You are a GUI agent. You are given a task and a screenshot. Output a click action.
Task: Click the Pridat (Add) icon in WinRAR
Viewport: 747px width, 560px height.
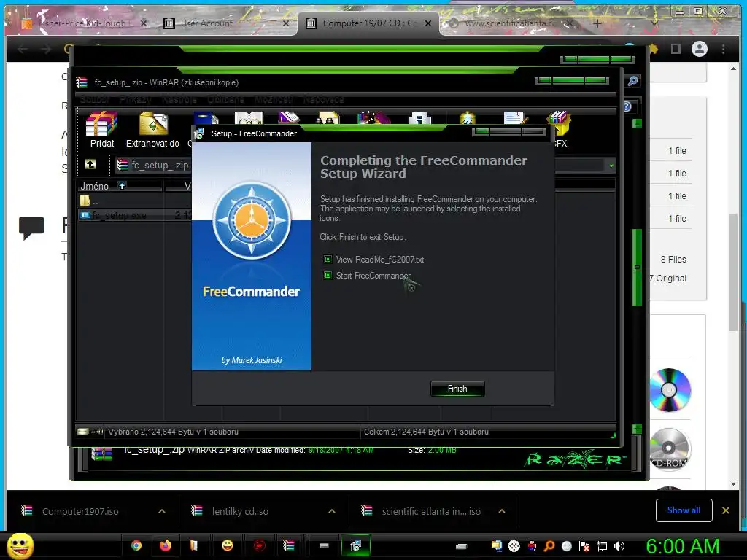tap(101, 130)
